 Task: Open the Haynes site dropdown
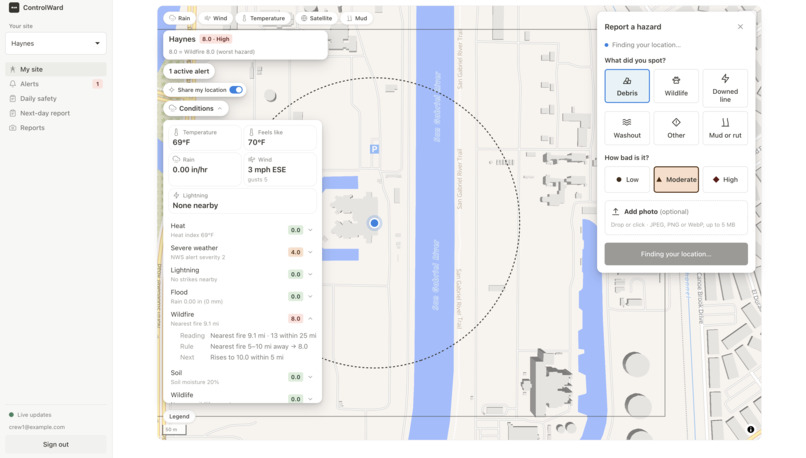pos(56,44)
